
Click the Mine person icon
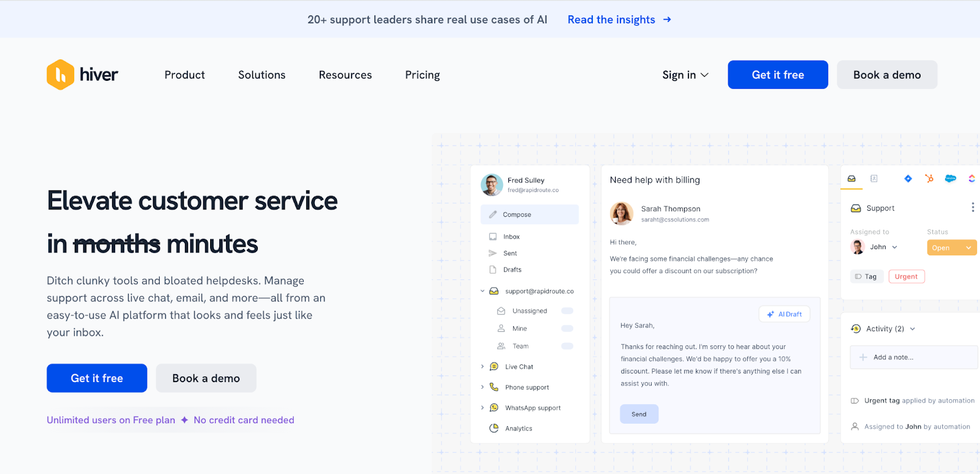tap(501, 328)
